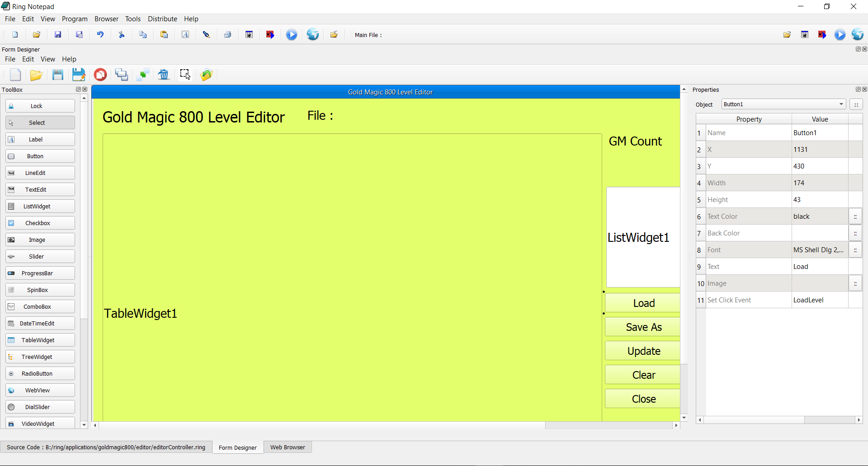Image resolution: width=868 pixels, height=466 pixels.
Task: Pick the Button control in ToolBox
Action: (40, 156)
